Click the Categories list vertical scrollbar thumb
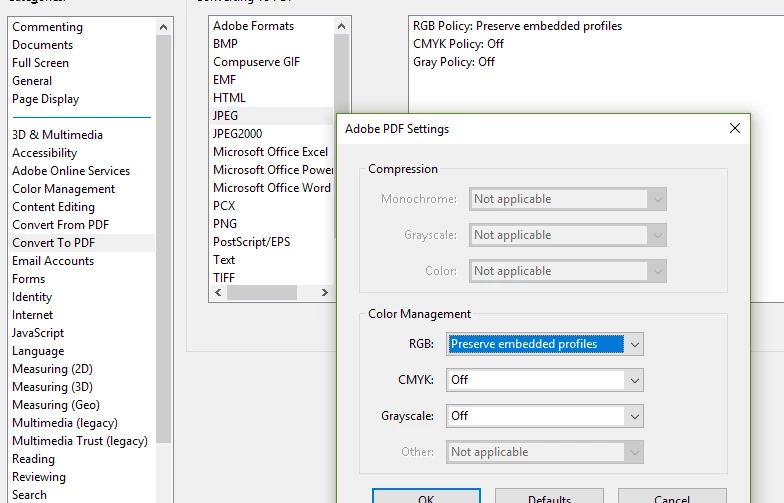 pos(164,239)
